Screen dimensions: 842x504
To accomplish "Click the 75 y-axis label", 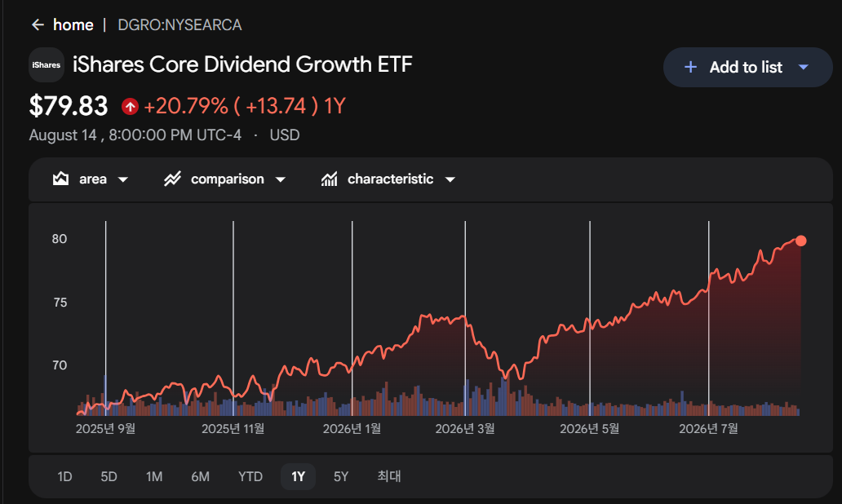I will click(60, 303).
